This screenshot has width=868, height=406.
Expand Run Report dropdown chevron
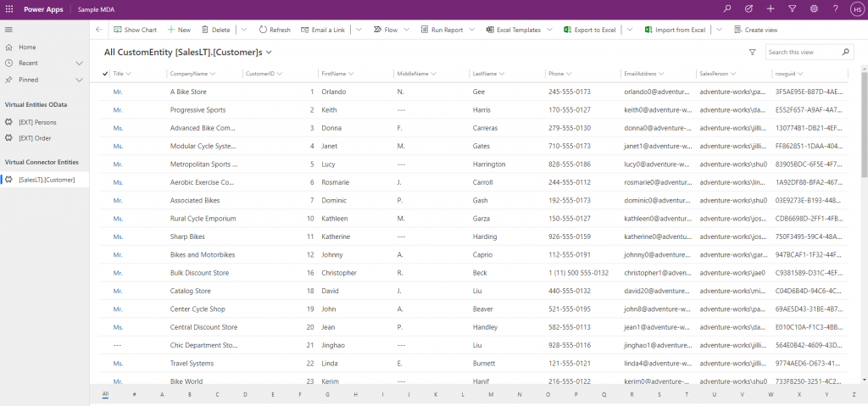(x=472, y=30)
